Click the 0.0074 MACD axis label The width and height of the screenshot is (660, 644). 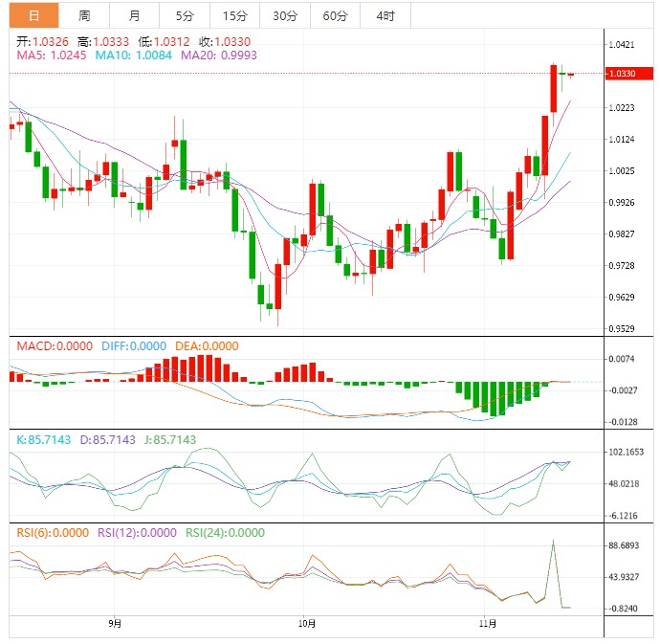point(622,359)
